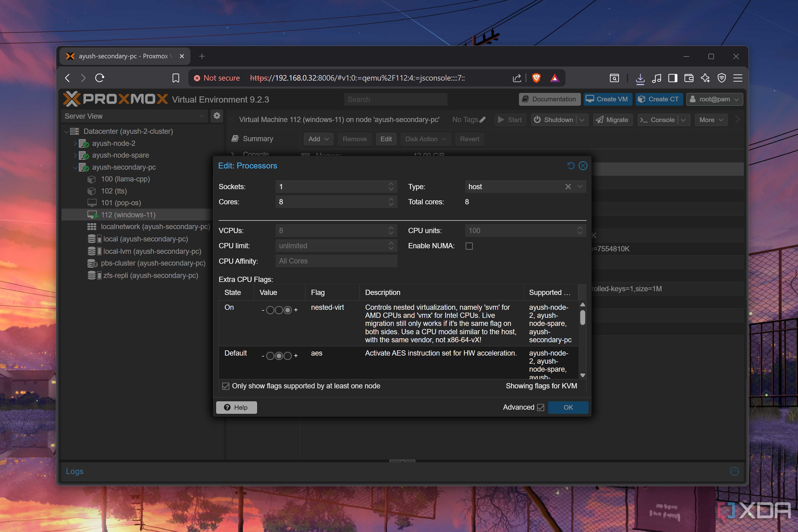Click OK to save processor settings
This screenshot has height=532, width=798.
tap(568, 407)
